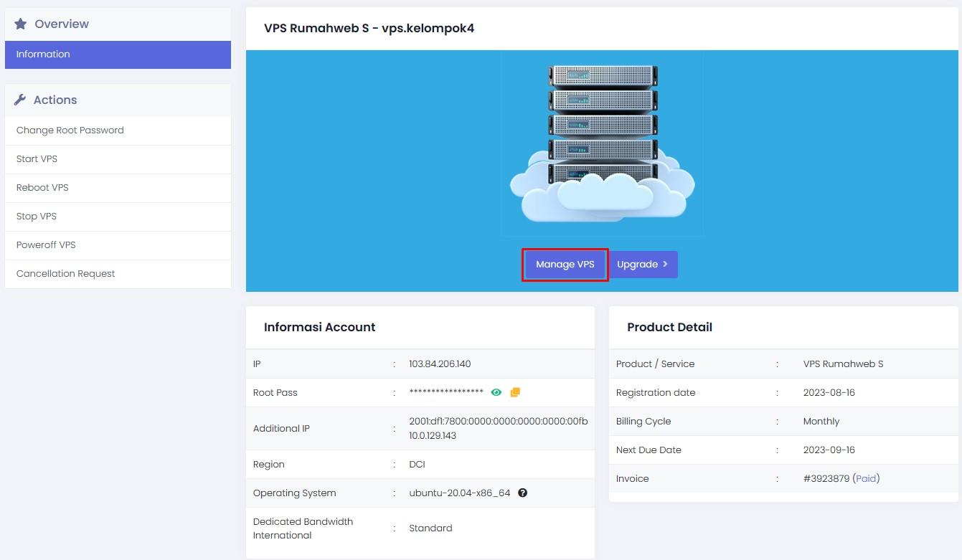962x560 pixels.
Task: Select the Overview panel heading text
Action: click(x=62, y=24)
